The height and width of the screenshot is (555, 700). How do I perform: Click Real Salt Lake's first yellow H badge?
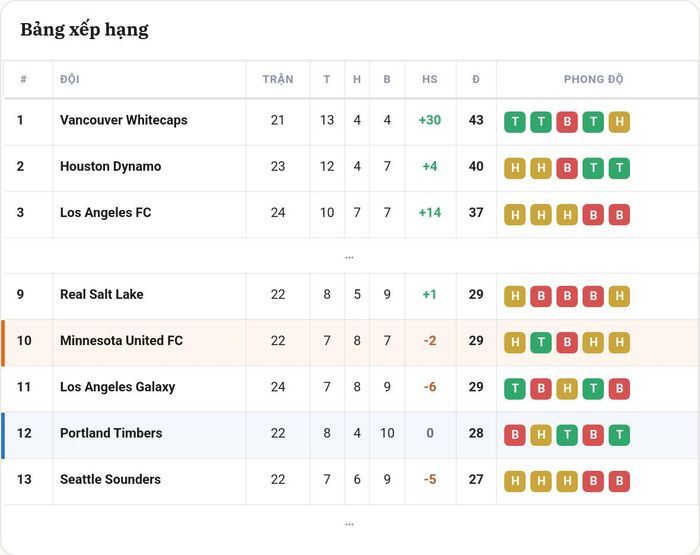click(515, 296)
